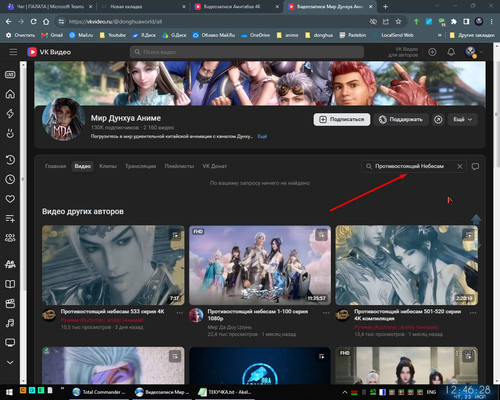Viewport: 500px width, 400px height.
Task: Open the clapperboard movies sidebar icon
Action: tap(10, 303)
